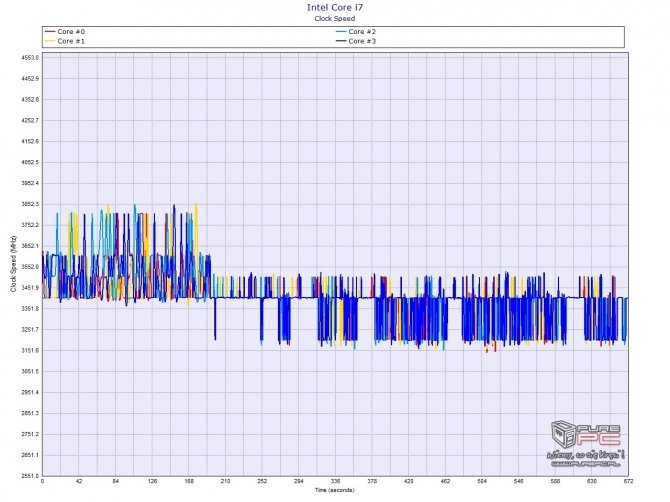This screenshot has width=670, height=502.
Task: Click the Clock Speed subtitle
Action: point(335,18)
